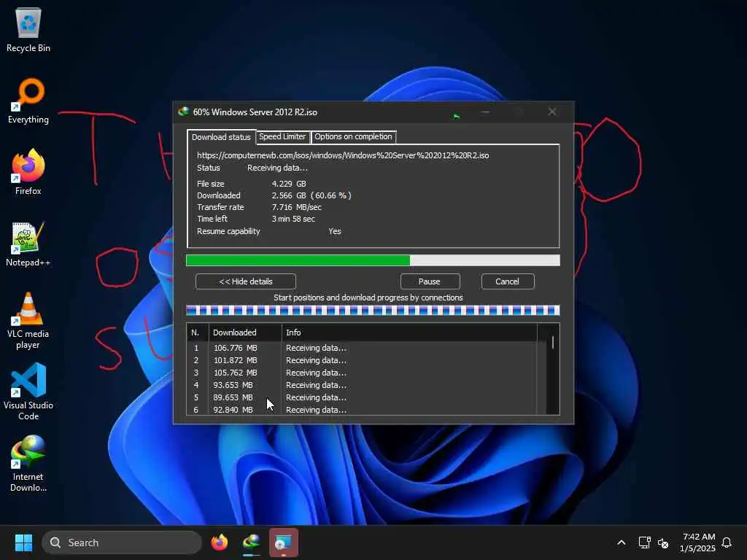Open the Recycle Bin desktop icon
This screenshot has height=560, width=747.
28,30
